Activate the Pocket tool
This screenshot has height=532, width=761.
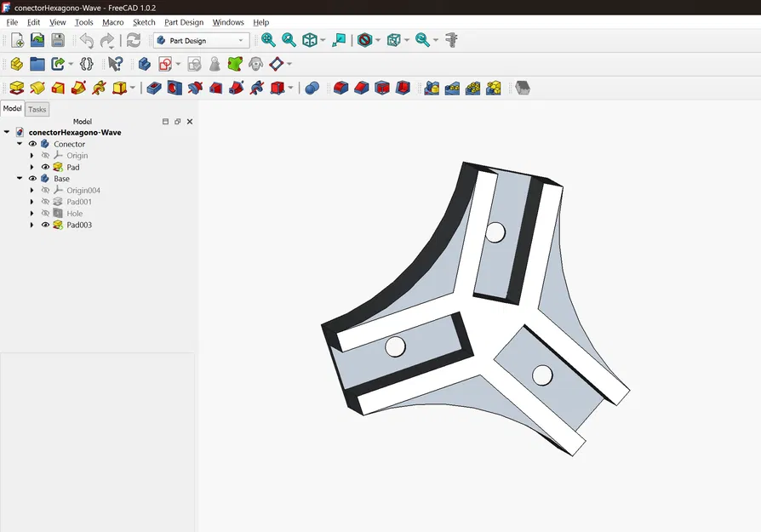point(153,87)
